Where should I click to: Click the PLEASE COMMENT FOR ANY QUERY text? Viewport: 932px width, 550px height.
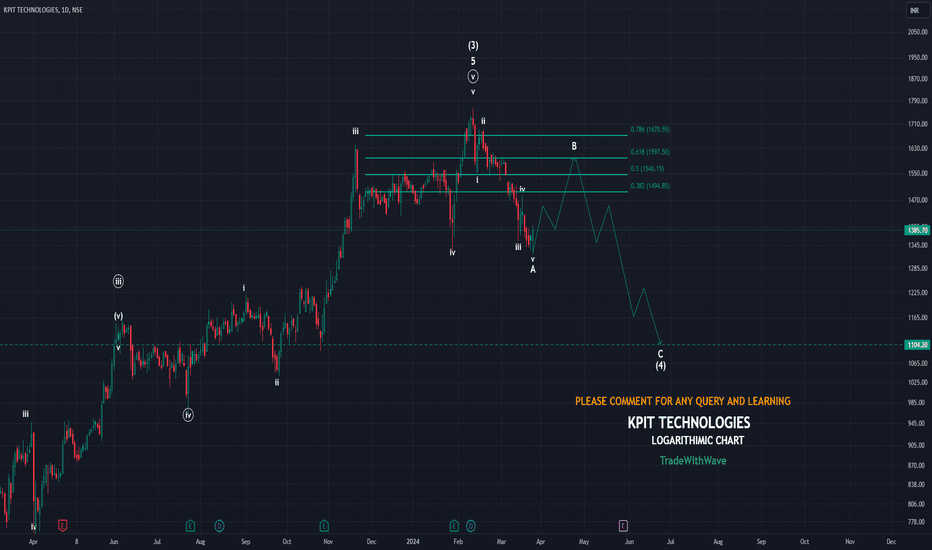[x=683, y=401]
